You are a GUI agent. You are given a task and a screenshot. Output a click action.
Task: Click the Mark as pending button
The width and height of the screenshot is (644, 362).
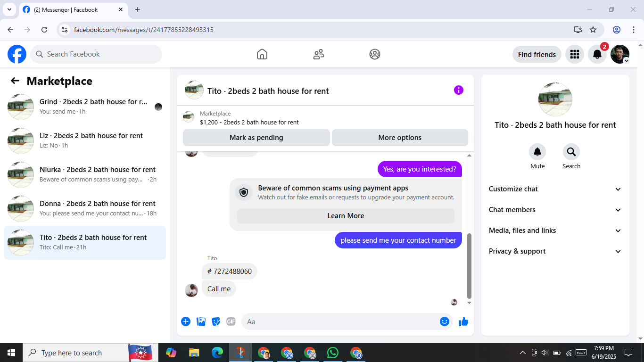[256, 138]
